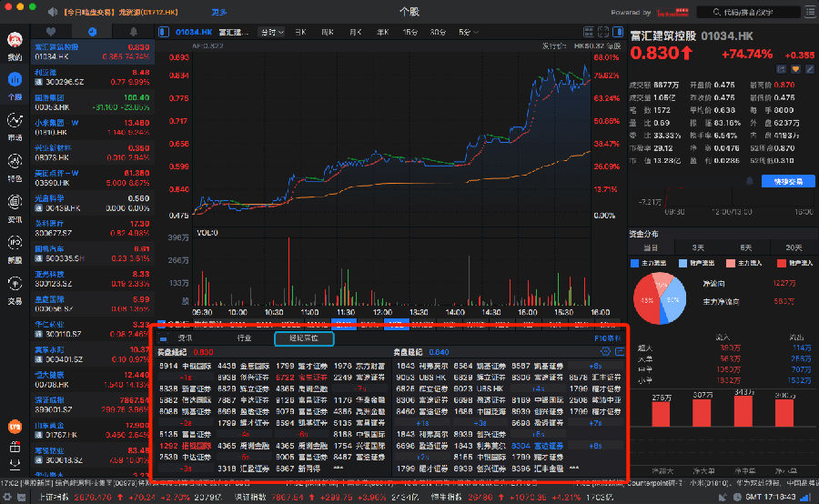Switch chart to 15分 period

(410, 33)
